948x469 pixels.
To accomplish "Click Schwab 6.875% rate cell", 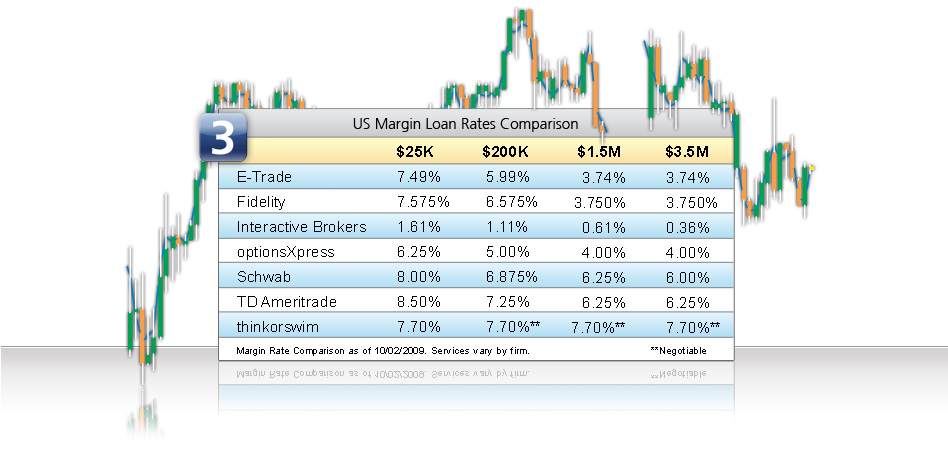I will [511, 277].
